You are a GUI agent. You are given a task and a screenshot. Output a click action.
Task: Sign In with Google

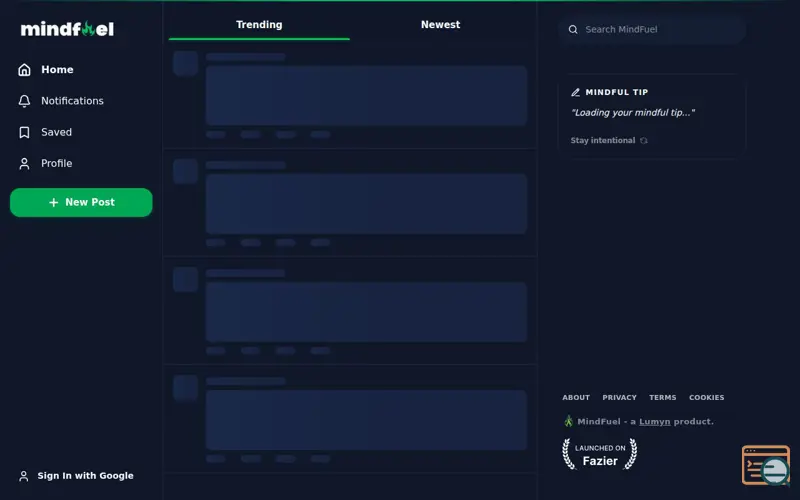pyautogui.click(x=76, y=476)
